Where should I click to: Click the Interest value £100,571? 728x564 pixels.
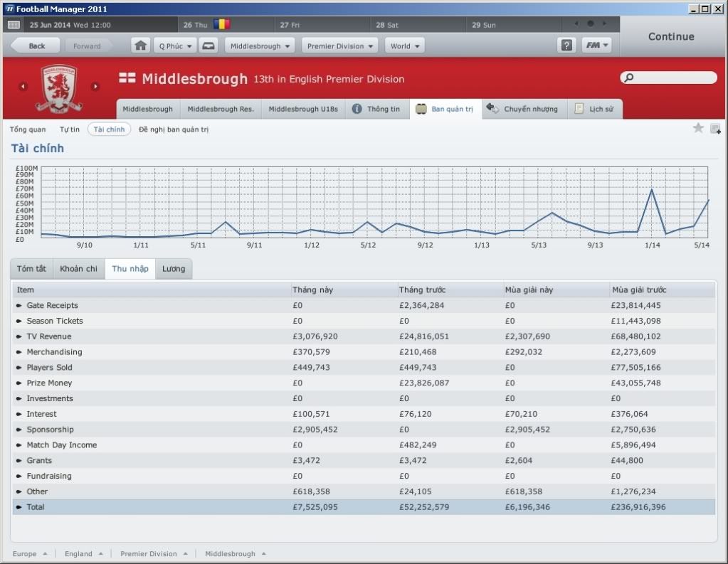[x=311, y=414]
